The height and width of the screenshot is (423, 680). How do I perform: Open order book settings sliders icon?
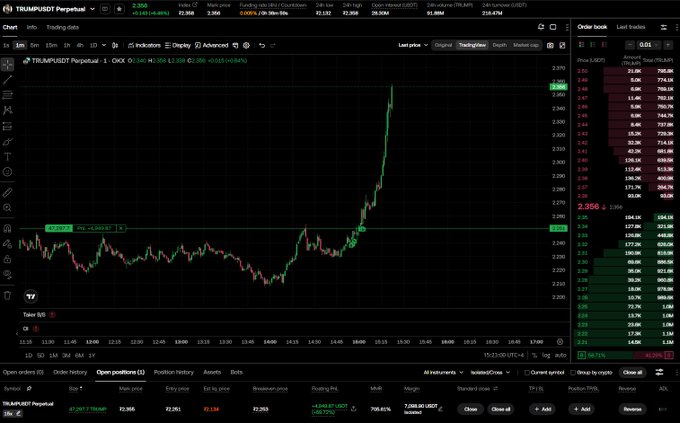tap(664, 27)
